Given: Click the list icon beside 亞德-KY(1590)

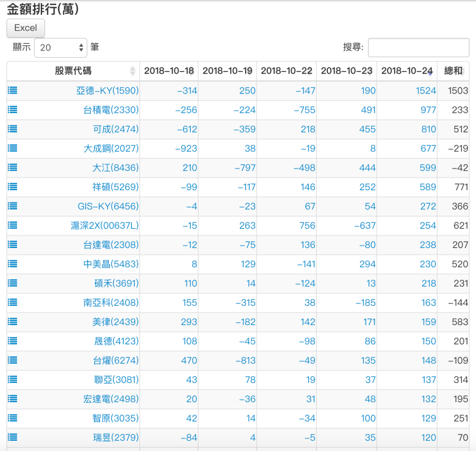Looking at the screenshot, I should (12, 90).
